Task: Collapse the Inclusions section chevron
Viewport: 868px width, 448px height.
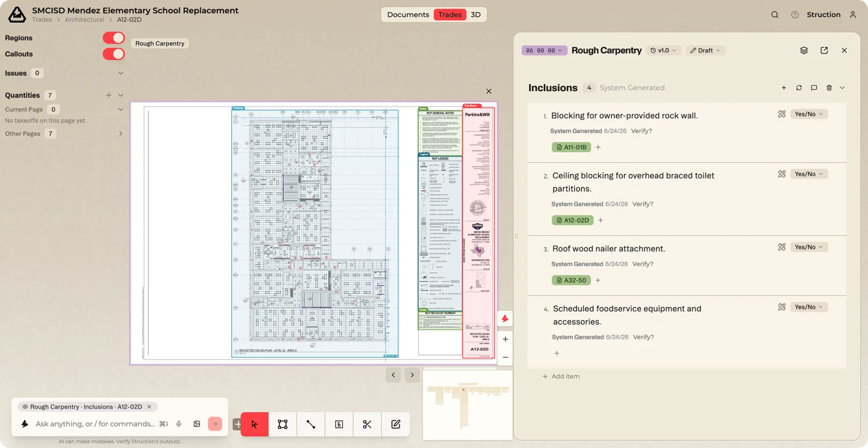Action: pyautogui.click(x=843, y=88)
